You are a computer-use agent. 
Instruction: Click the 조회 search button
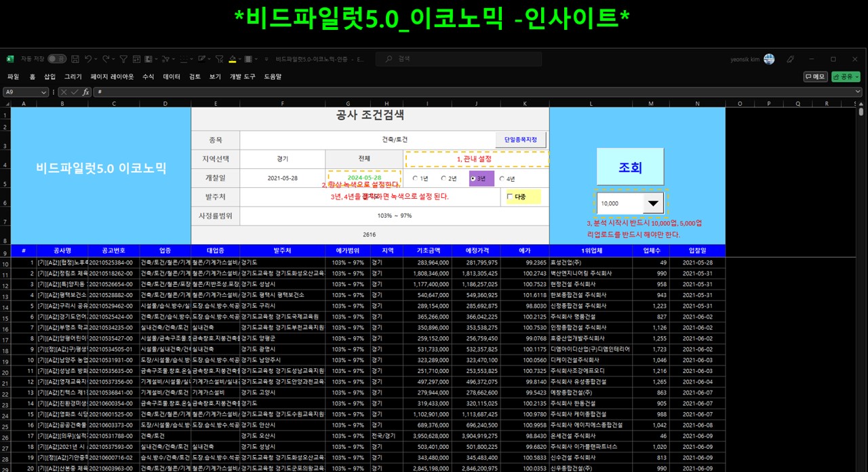630,167
